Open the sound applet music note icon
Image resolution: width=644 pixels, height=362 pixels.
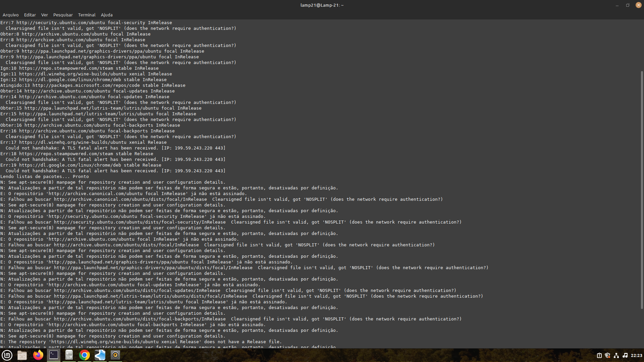point(625,355)
